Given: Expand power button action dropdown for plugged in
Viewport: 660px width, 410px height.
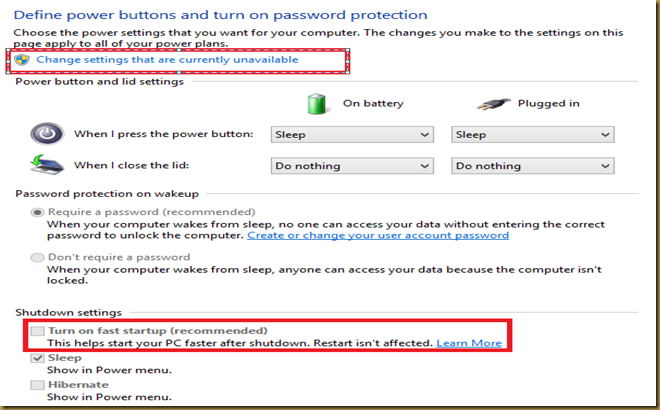Looking at the screenshot, I should click(533, 135).
